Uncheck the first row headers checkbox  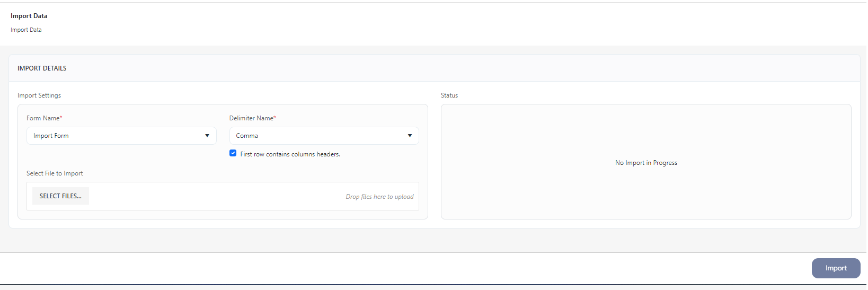(x=233, y=153)
